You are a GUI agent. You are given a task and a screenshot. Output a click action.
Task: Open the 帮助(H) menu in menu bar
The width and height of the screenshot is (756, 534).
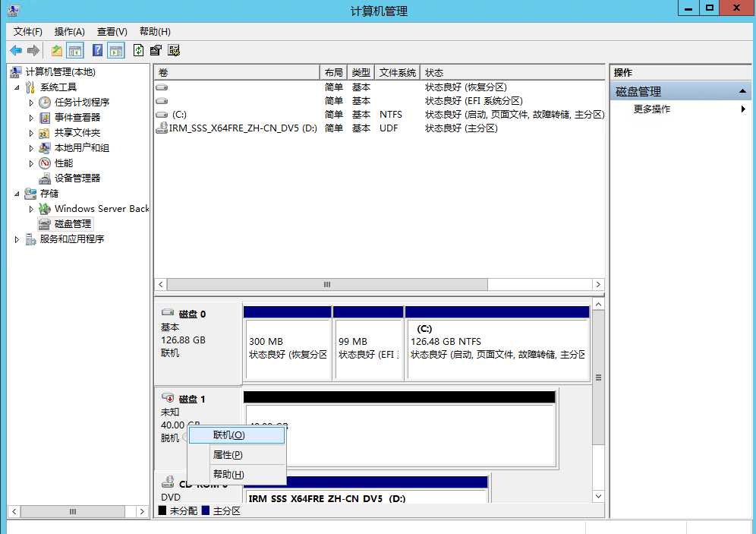tap(155, 32)
